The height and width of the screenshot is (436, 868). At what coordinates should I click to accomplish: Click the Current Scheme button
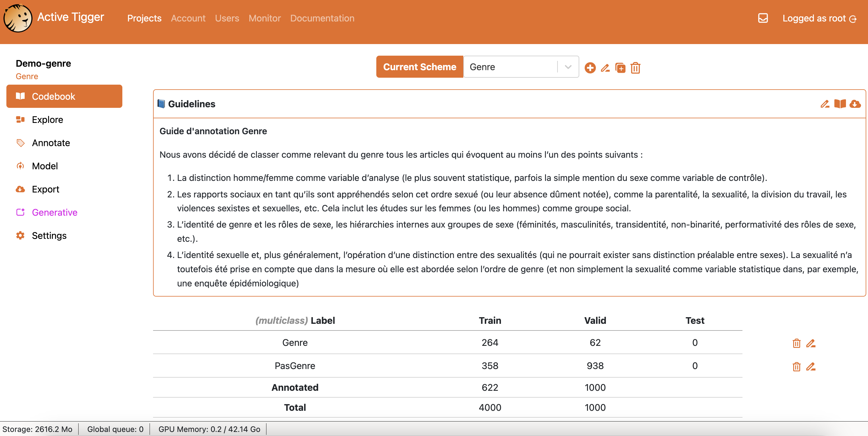(x=420, y=67)
